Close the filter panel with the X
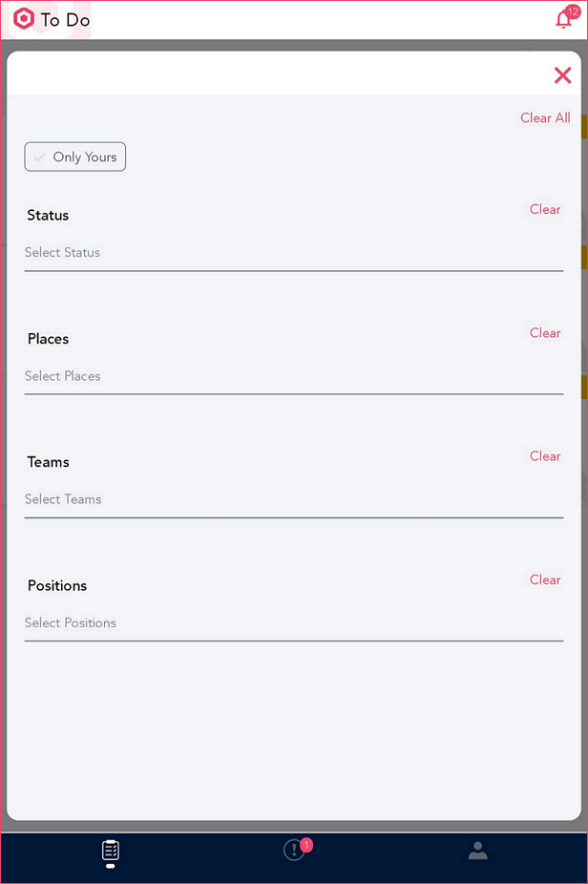588x884 pixels. pyautogui.click(x=562, y=75)
